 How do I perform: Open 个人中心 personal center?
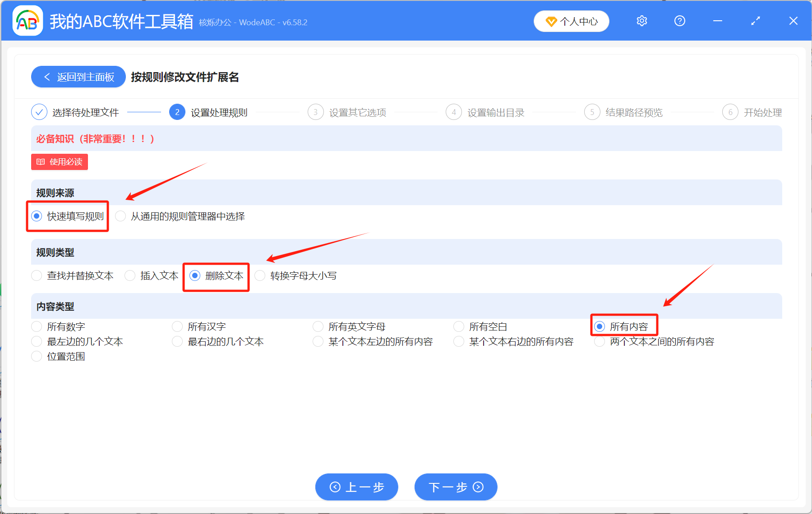pyautogui.click(x=571, y=21)
